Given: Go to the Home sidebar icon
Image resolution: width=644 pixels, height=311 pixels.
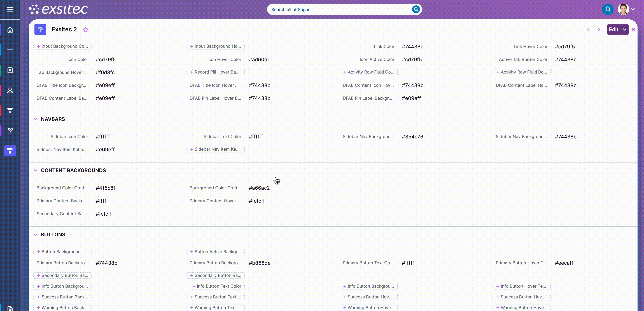Looking at the screenshot, I should [10, 30].
